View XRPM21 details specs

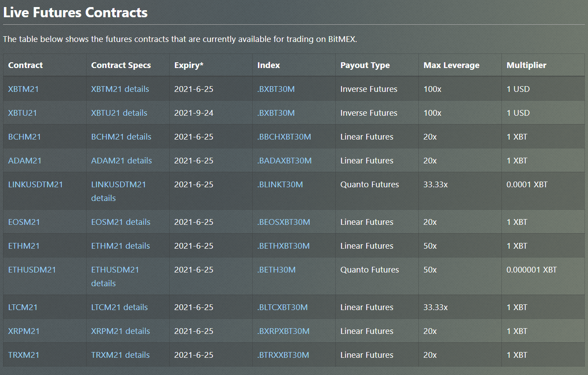pyautogui.click(x=121, y=331)
